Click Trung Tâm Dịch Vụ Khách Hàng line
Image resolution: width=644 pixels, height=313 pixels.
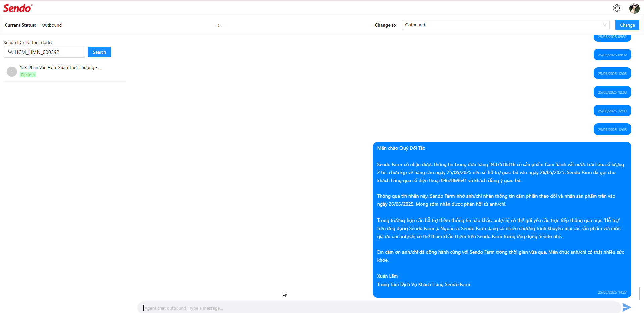tap(423, 284)
